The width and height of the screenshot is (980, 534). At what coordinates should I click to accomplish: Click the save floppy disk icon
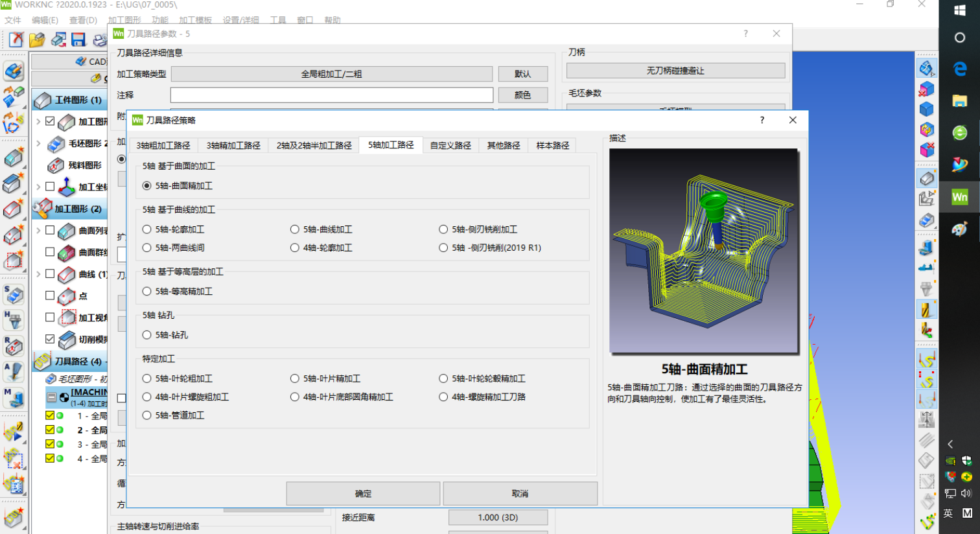78,40
